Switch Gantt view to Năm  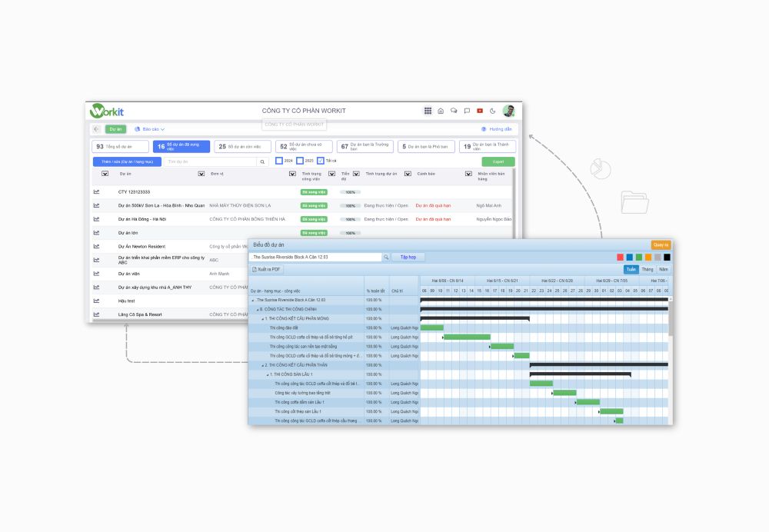coord(663,269)
